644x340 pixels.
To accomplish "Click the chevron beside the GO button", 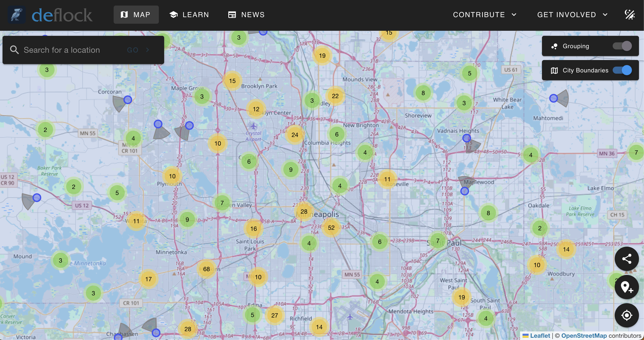I will click(x=147, y=50).
